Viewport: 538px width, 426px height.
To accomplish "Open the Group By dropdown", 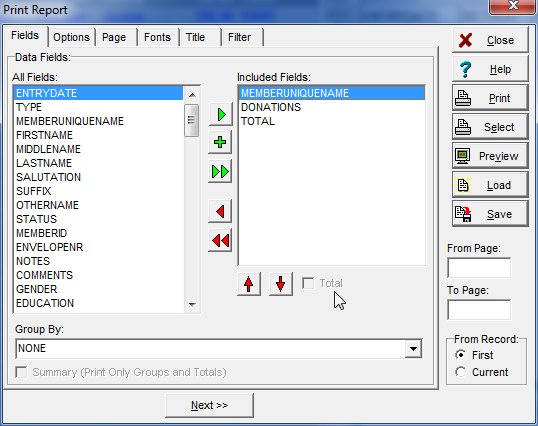I will (413, 349).
